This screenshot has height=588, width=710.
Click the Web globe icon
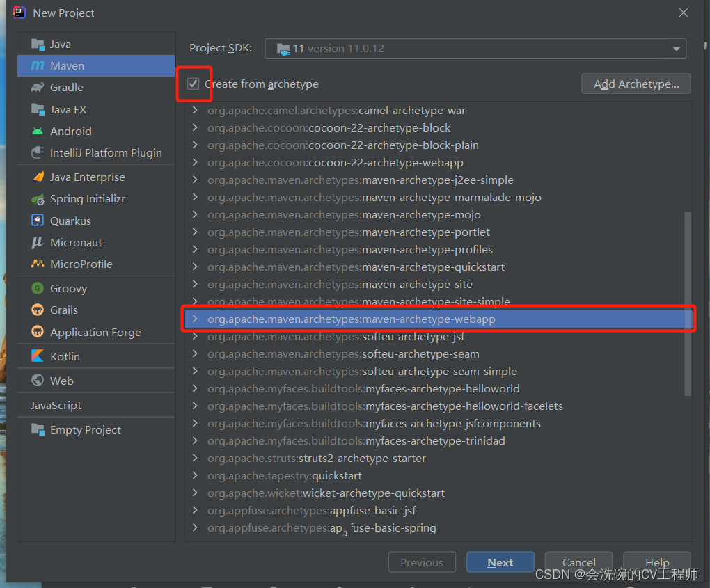(x=38, y=380)
